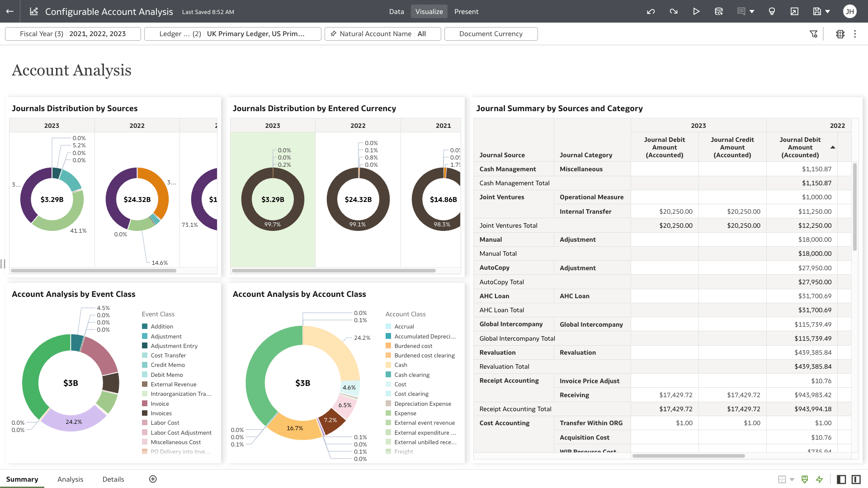
Task: Refresh the data source using the database icon
Action: point(719,11)
